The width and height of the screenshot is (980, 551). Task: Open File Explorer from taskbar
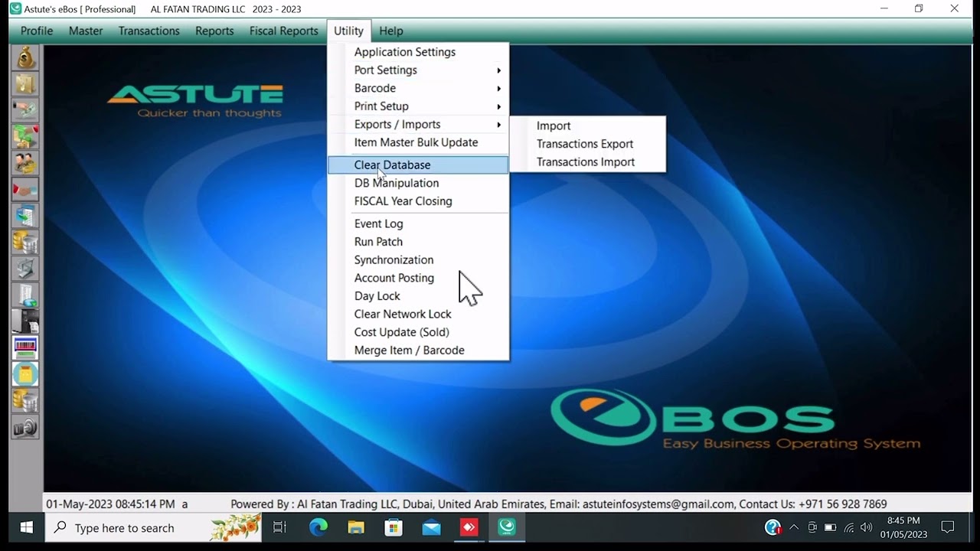point(356,527)
